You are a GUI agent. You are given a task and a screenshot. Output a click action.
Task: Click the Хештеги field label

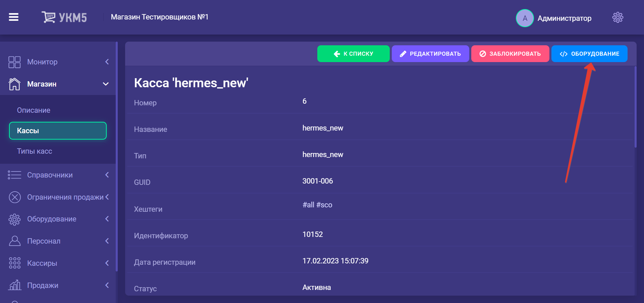click(148, 209)
